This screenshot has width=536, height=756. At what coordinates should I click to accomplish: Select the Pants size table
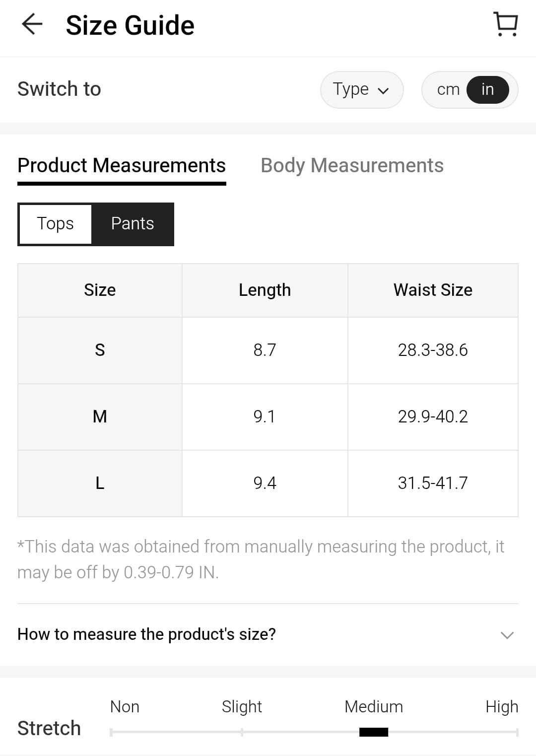[133, 224]
